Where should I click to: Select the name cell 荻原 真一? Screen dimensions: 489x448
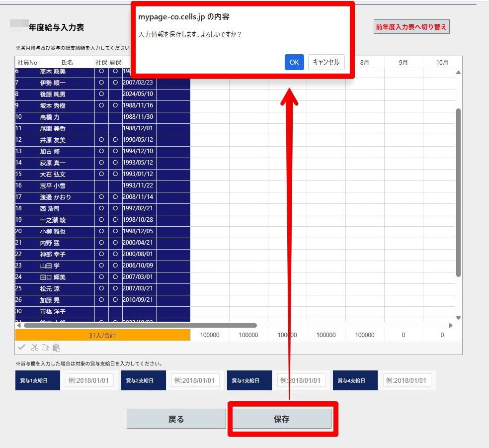pyautogui.click(x=67, y=163)
